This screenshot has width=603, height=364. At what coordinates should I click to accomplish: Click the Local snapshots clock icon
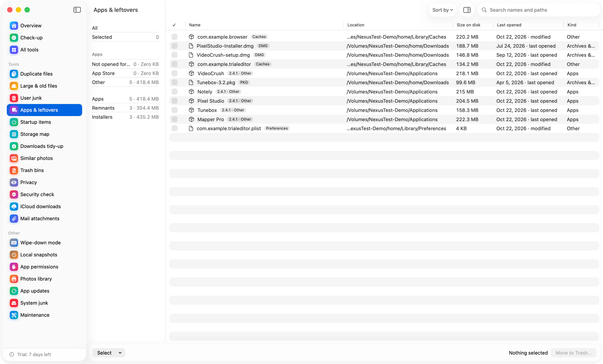pyautogui.click(x=14, y=255)
